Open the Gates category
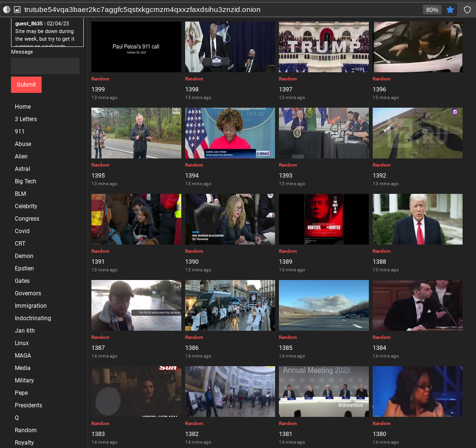This screenshot has width=476, height=448. pos(22,281)
